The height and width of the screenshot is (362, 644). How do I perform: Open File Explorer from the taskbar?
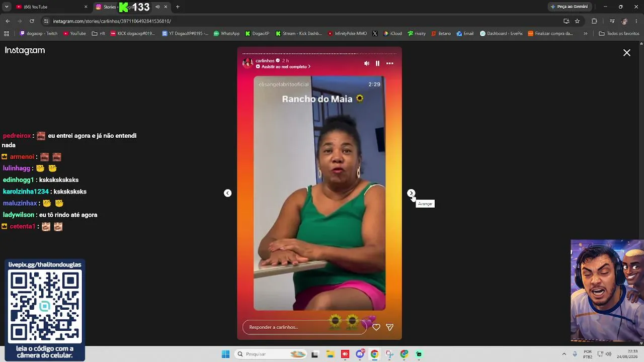pos(331,354)
